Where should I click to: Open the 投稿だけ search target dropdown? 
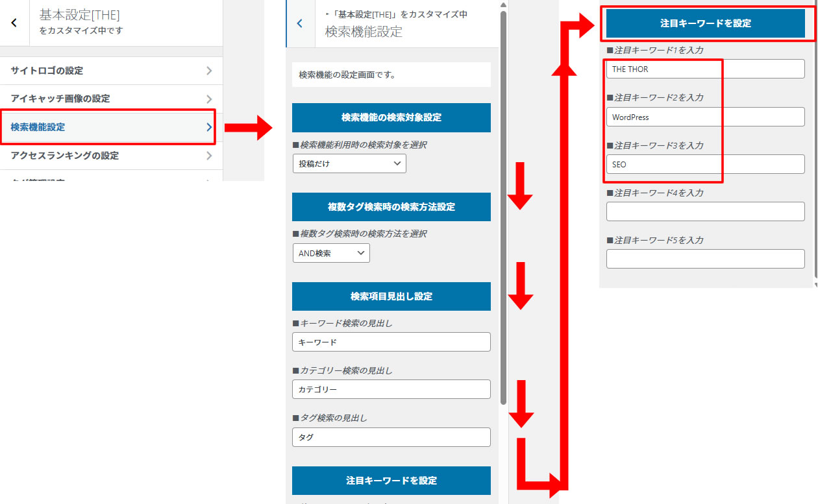click(x=349, y=163)
